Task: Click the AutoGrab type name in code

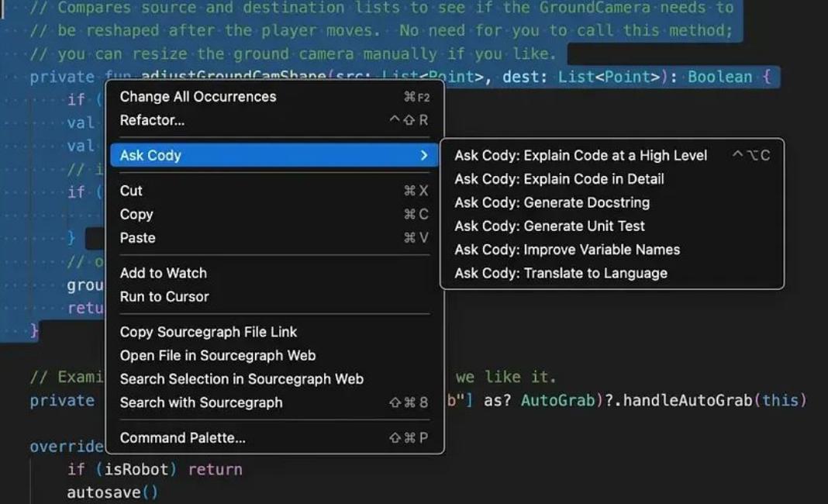Action: point(558,400)
